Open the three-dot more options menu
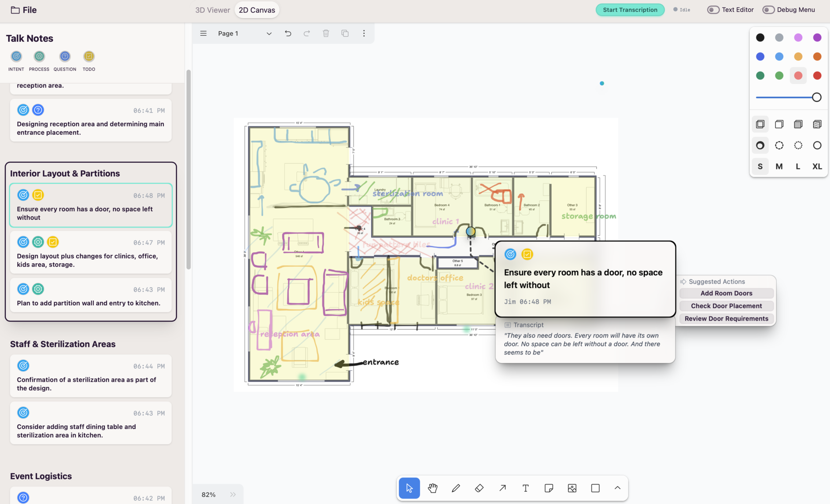The image size is (830, 504). click(x=364, y=33)
